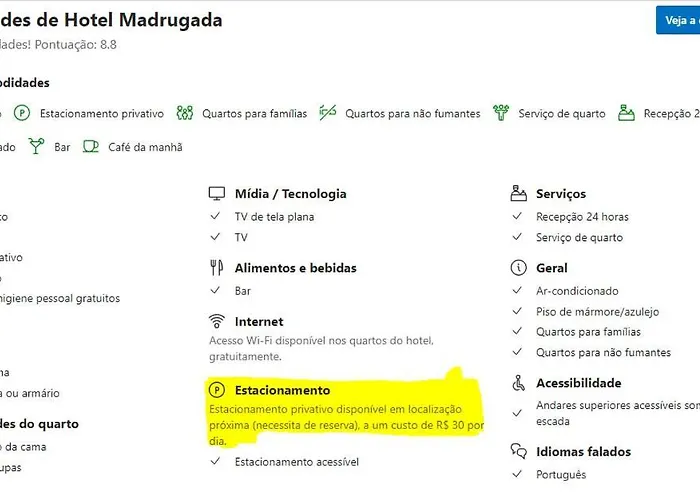
Task: Click the checkmark beside TV de tela plana
Action: (216, 216)
